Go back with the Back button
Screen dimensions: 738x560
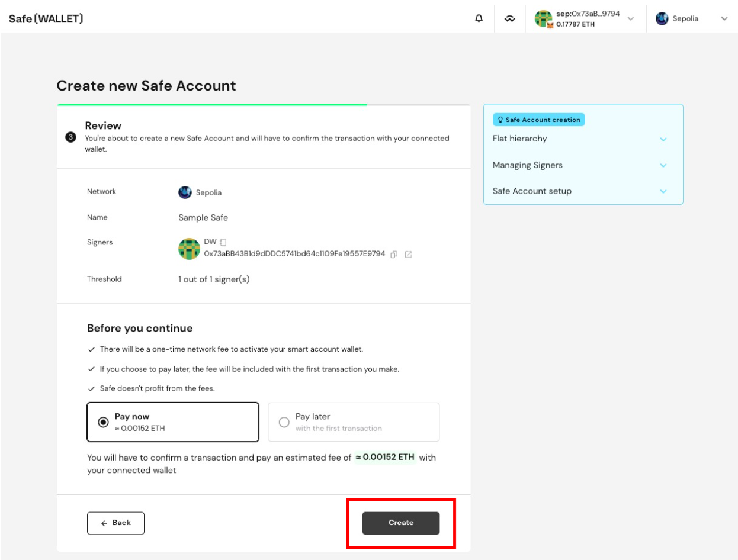point(115,523)
